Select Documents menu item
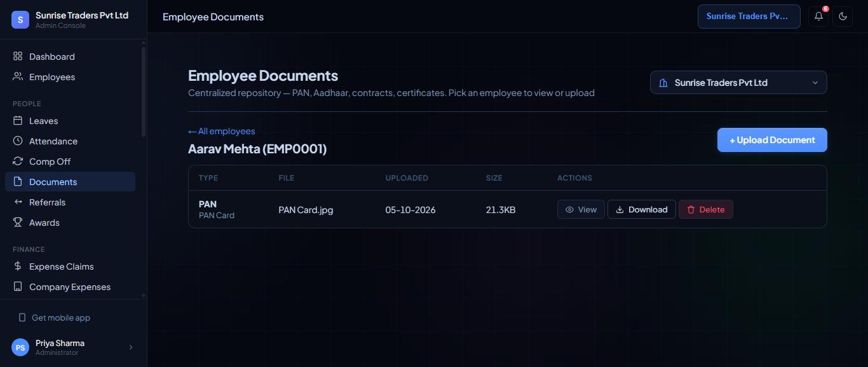 tap(70, 182)
